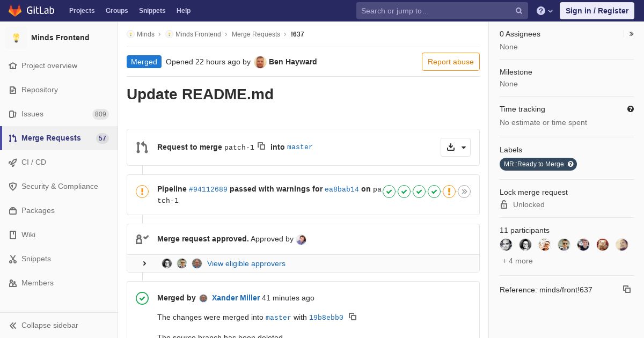The width and height of the screenshot is (644, 338).
Task: Click the approver's avatar
Action: (x=301, y=239)
